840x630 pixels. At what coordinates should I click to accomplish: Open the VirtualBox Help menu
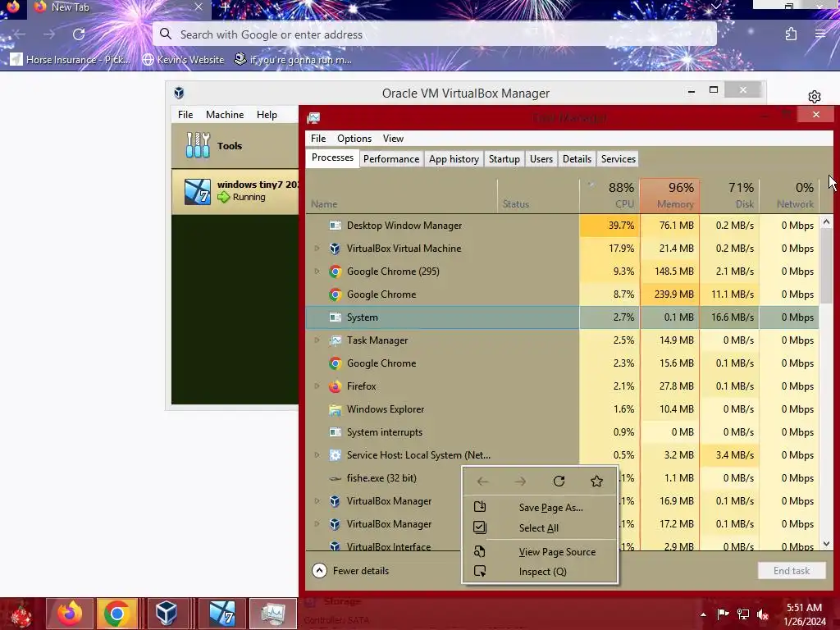[x=267, y=115]
